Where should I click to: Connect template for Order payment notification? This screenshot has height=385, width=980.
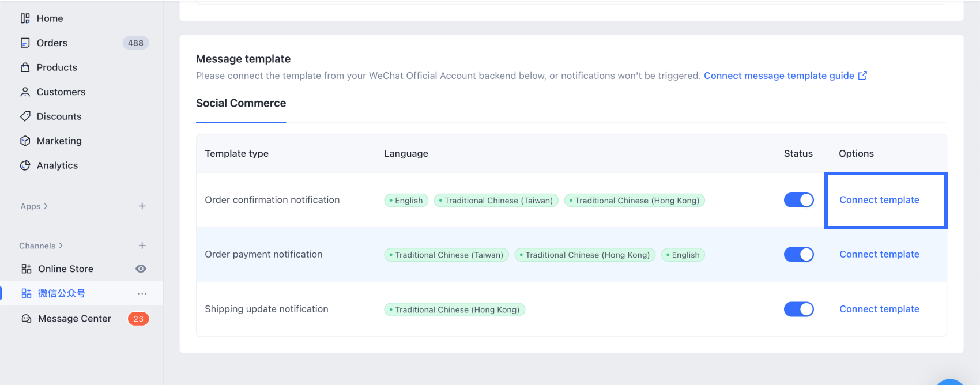[x=879, y=255]
